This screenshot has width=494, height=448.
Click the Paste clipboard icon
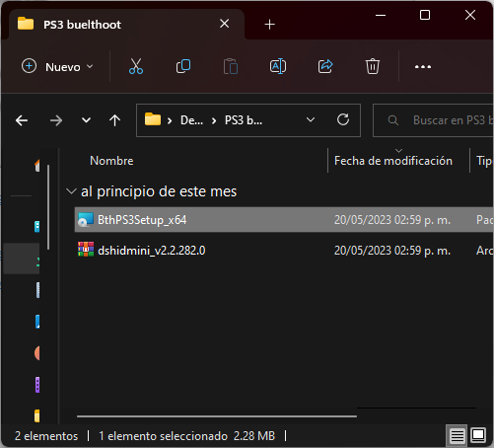(231, 66)
